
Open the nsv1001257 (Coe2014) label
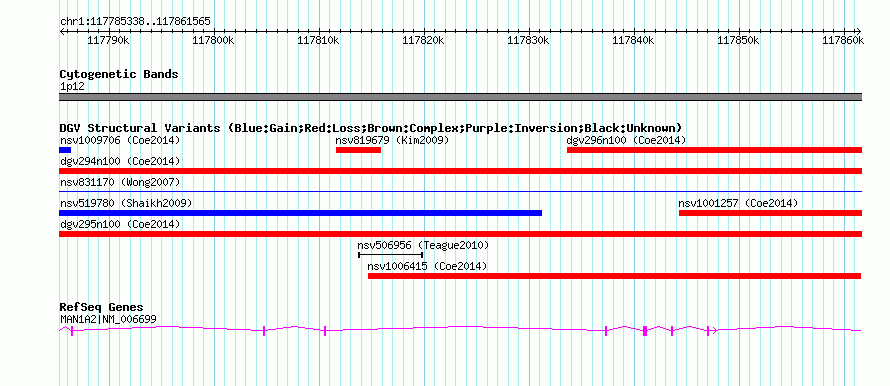click(x=738, y=203)
